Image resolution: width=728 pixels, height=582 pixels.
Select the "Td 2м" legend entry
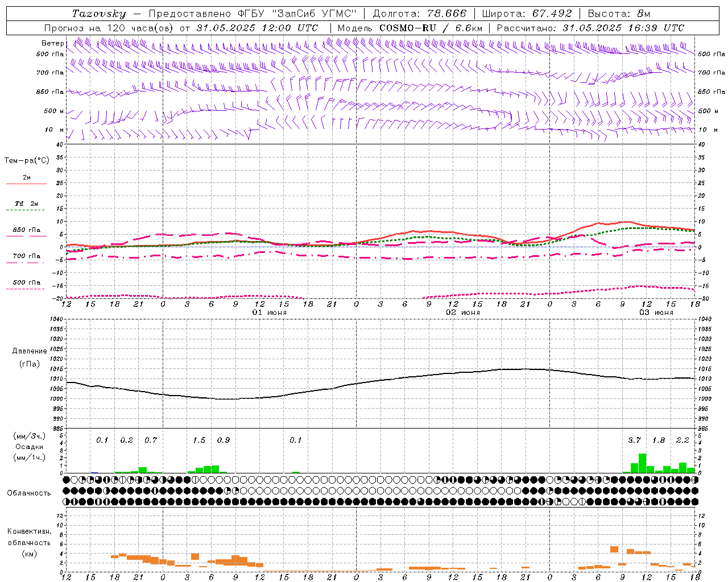26,203
